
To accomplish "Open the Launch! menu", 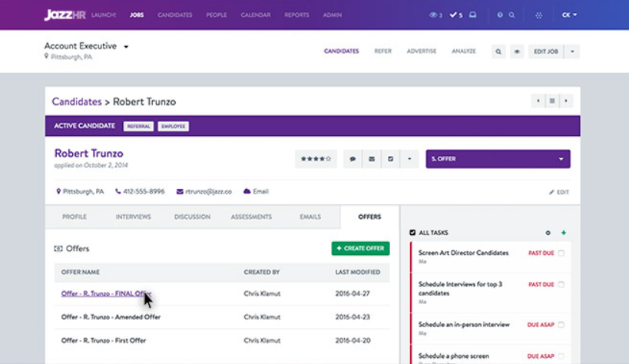I will point(104,15).
